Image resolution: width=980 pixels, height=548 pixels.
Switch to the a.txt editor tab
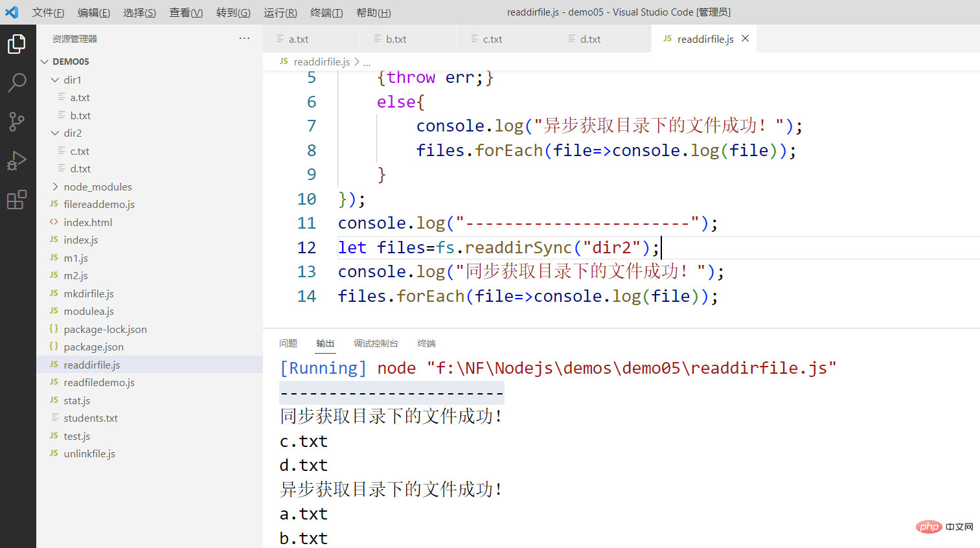coord(312,39)
